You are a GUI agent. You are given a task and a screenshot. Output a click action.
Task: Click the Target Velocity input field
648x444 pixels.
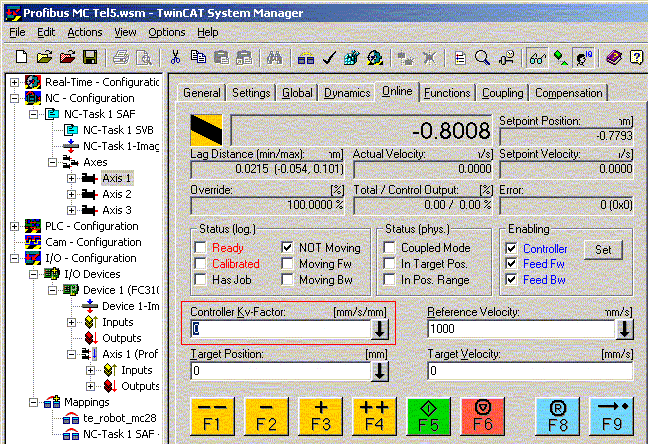coord(530,371)
